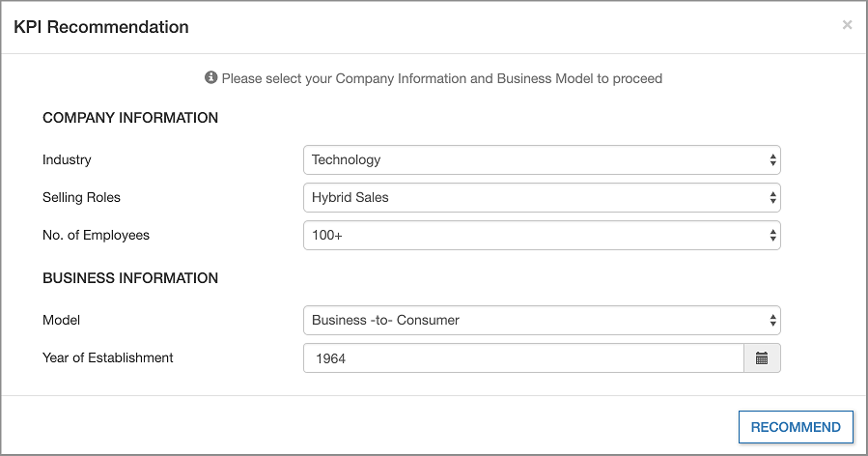Click the BUSINESS INFORMATION section heading
This screenshot has width=868, height=456.
[130, 278]
